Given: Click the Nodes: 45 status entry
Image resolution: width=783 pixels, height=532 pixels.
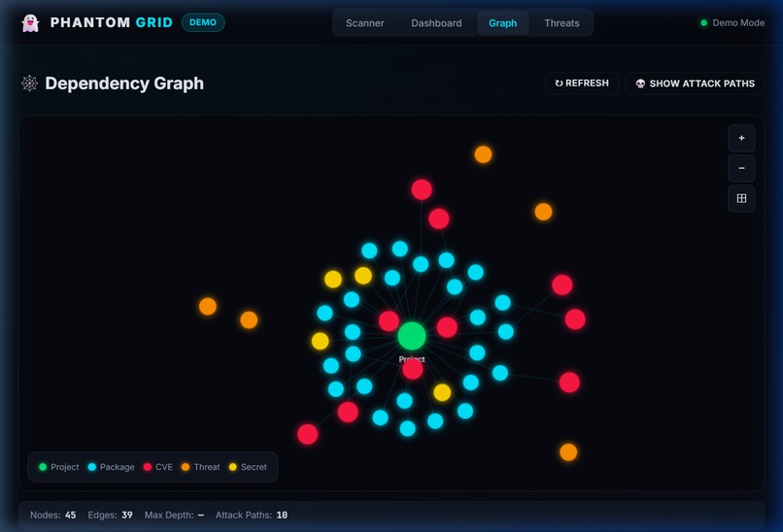Looking at the screenshot, I should (x=52, y=515).
